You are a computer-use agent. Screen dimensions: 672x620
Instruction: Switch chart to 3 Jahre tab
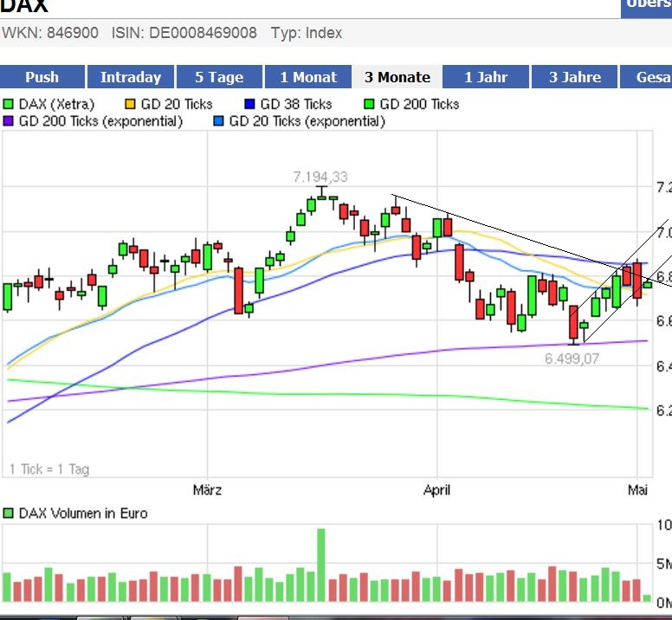coord(575,77)
